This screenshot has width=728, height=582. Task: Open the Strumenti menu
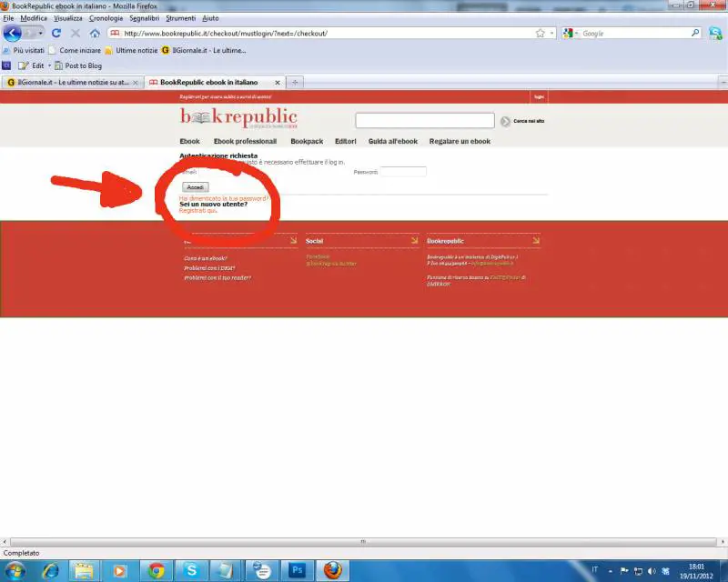click(x=180, y=18)
